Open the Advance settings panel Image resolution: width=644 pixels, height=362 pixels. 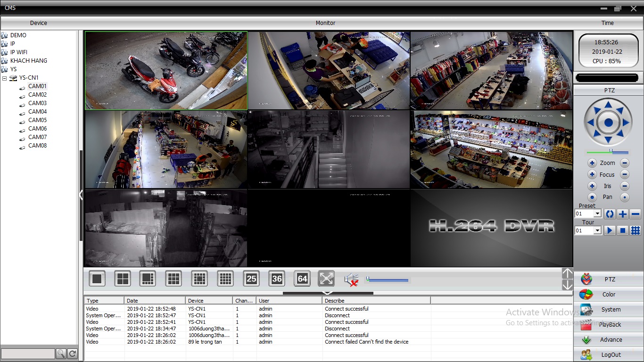coord(608,339)
